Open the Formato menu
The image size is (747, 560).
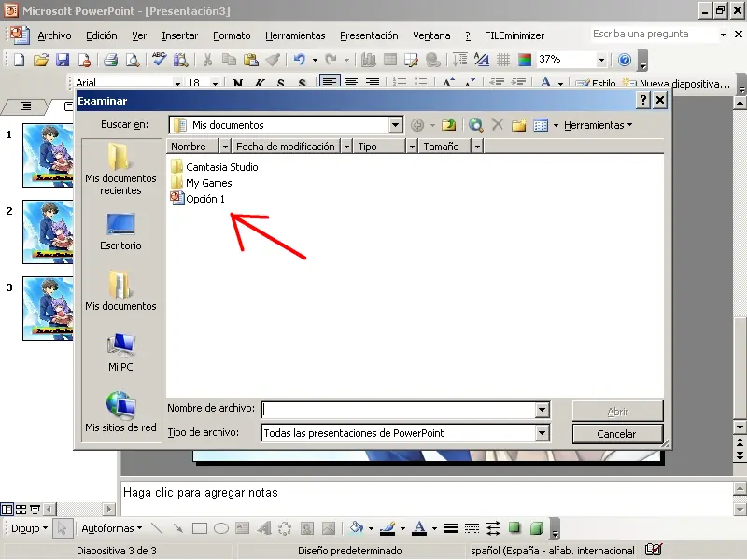[x=232, y=35]
